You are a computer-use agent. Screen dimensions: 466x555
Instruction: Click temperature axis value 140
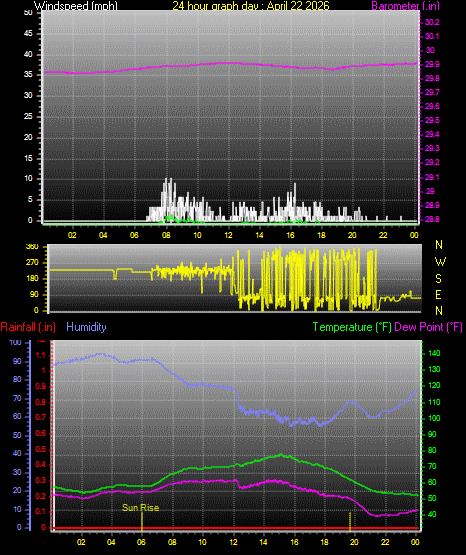pos(434,353)
